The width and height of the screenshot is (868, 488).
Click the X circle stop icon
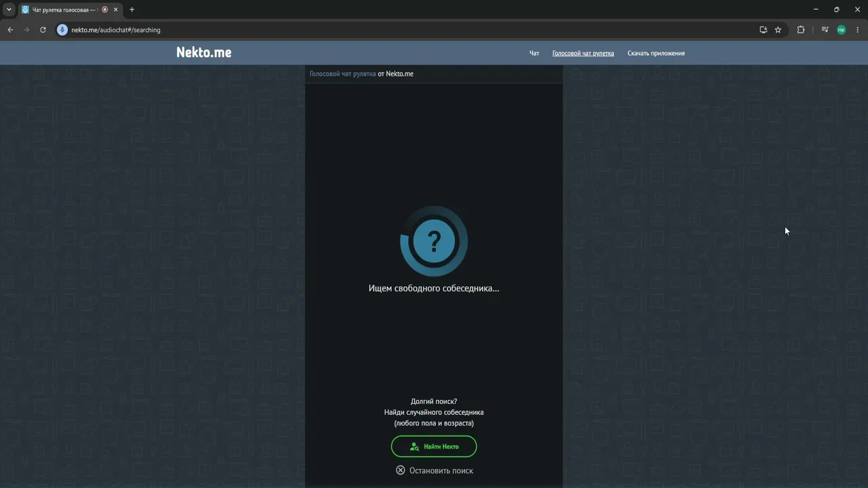tap(401, 470)
